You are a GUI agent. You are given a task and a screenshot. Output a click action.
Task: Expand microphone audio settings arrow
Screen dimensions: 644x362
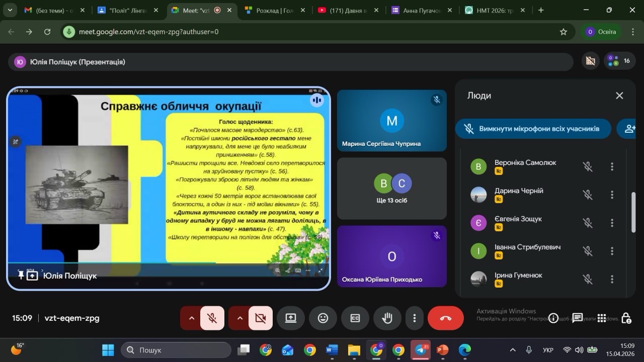(x=191, y=318)
